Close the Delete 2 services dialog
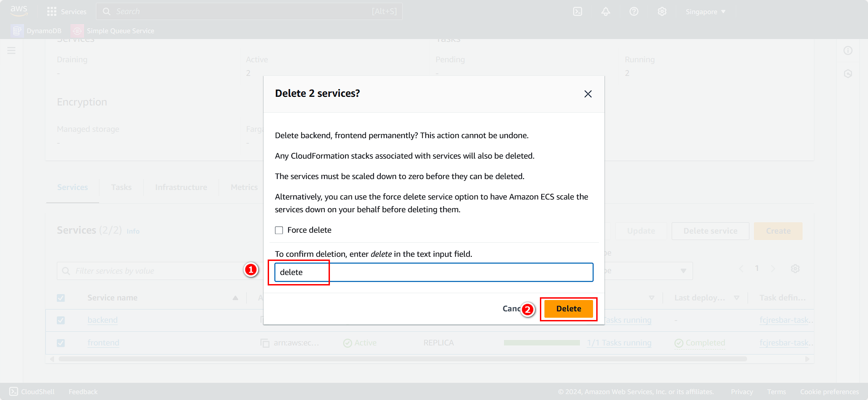 (588, 94)
